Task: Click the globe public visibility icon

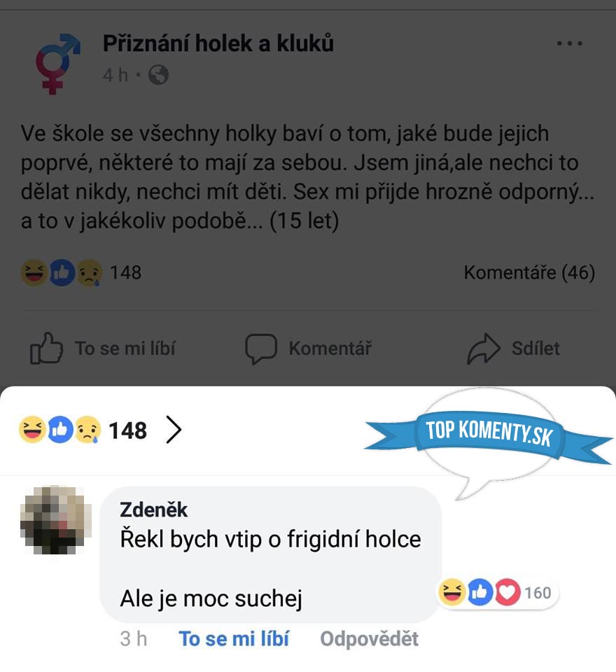Action: pos(158,75)
